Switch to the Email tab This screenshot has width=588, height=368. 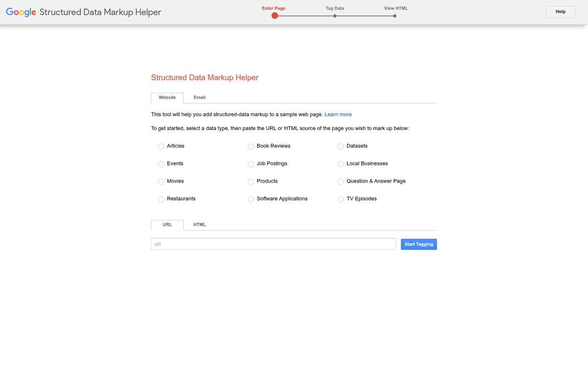(x=199, y=98)
